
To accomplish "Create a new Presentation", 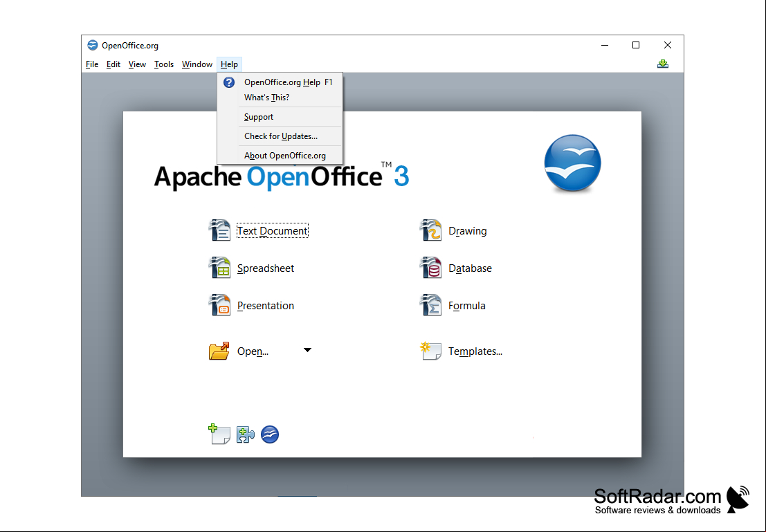I will tap(266, 305).
